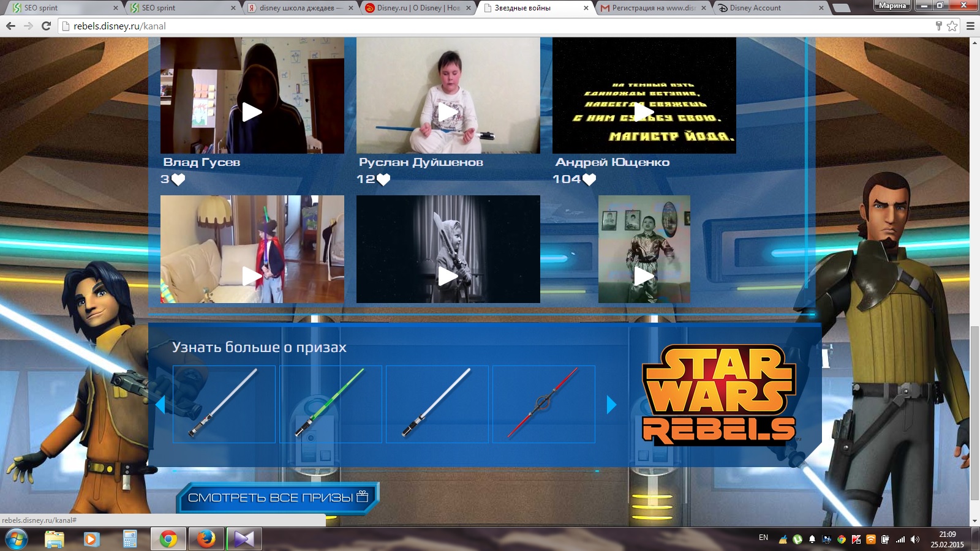Select the green lightsaber prize
Image resolution: width=980 pixels, height=551 pixels.
pyautogui.click(x=331, y=404)
